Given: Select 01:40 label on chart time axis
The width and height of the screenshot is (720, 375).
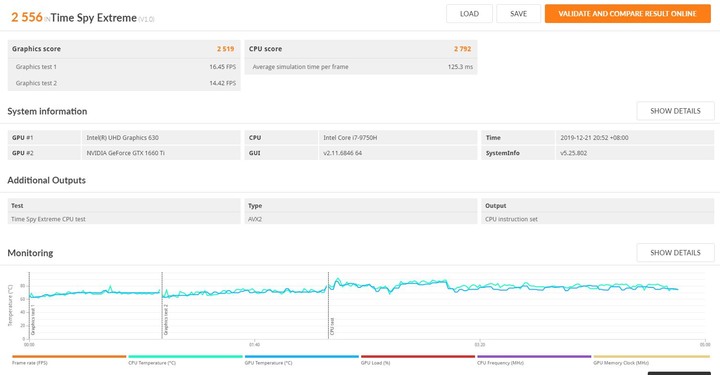Looking at the screenshot, I should [254, 344].
